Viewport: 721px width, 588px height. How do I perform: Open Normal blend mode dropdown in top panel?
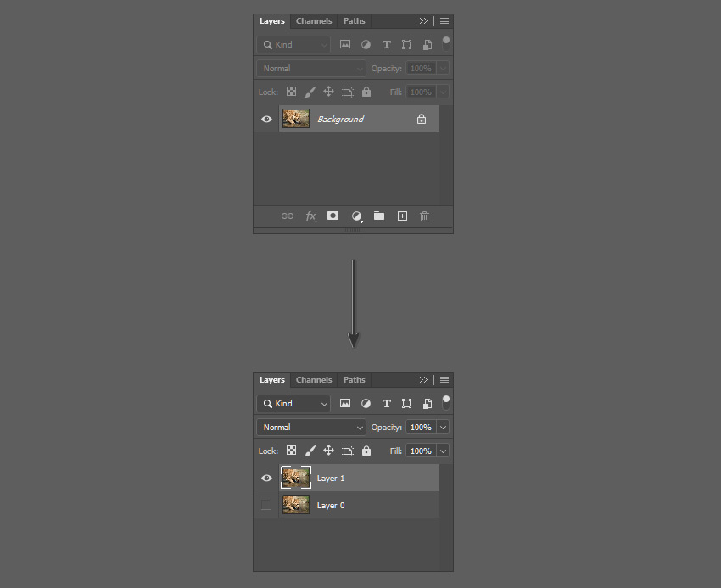pos(311,69)
